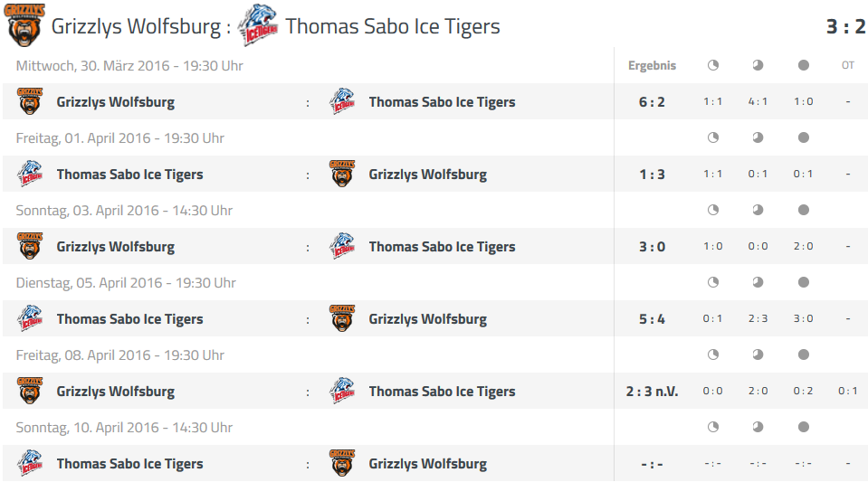Click the Ice Tigers logo in the 30. März game
868x482 pixels.
tap(342, 101)
